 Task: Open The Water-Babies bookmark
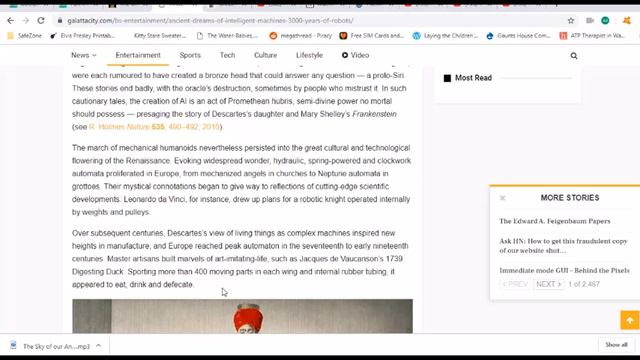pyautogui.click(x=227, y=36)
